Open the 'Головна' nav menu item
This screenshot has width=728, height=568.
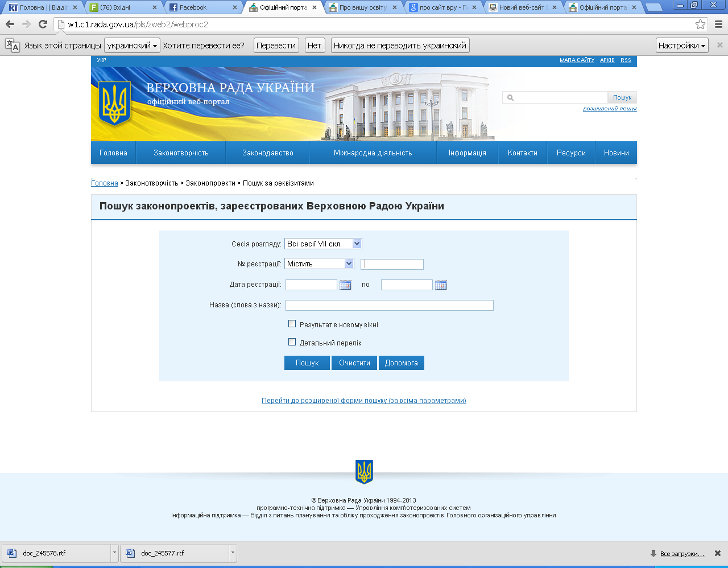point(113,153)
